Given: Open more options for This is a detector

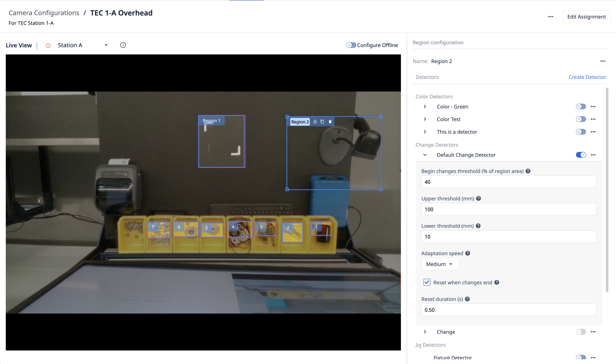Looking at the screenshot, I should [593, 132].
